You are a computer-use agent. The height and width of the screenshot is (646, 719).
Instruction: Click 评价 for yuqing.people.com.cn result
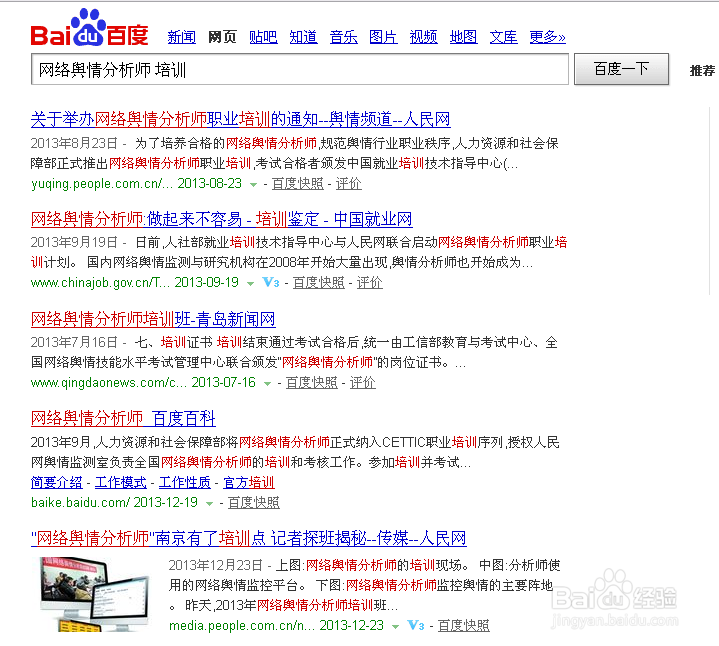click(348, 183)
